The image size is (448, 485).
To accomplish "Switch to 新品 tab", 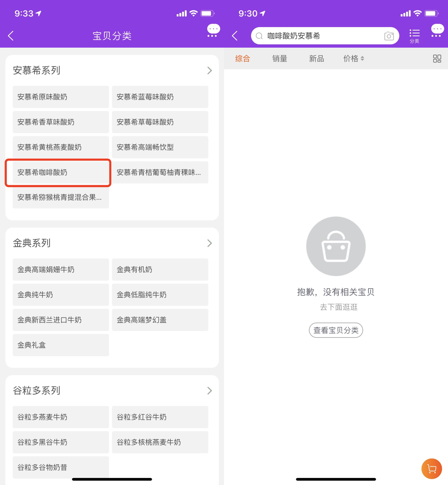I will (x=316, y=58).
